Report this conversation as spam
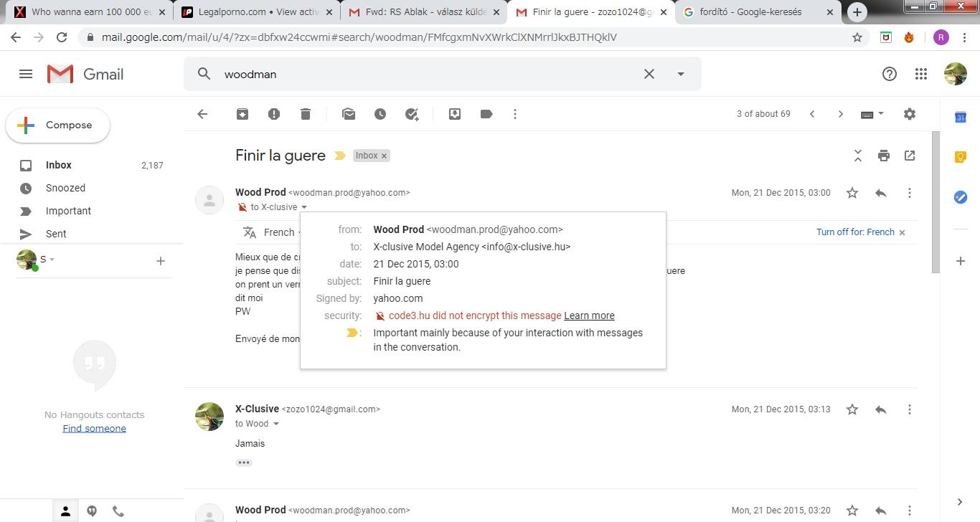Viewport: 980px width, 522px height. (x=274, y=114)
